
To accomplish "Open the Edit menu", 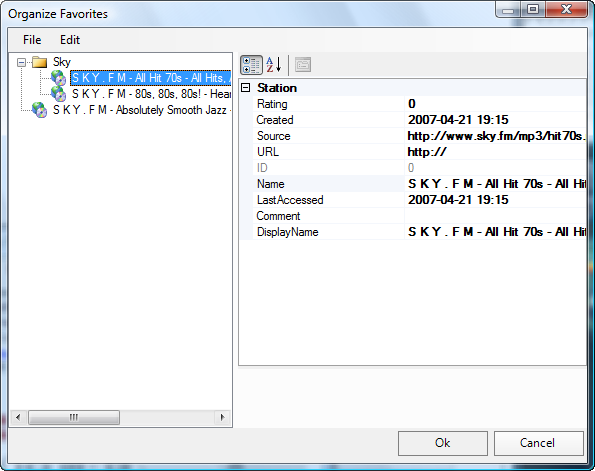I will [70, 40].
